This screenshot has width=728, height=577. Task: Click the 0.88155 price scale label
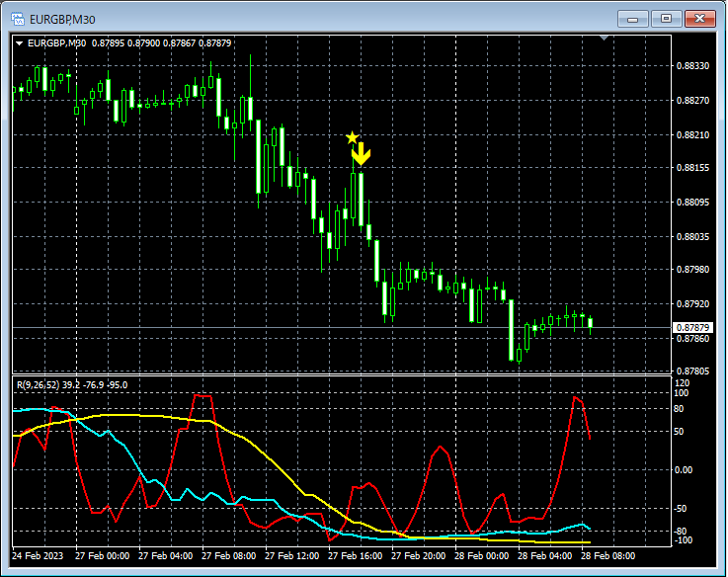pyautogui.click(x=692, y=168)
